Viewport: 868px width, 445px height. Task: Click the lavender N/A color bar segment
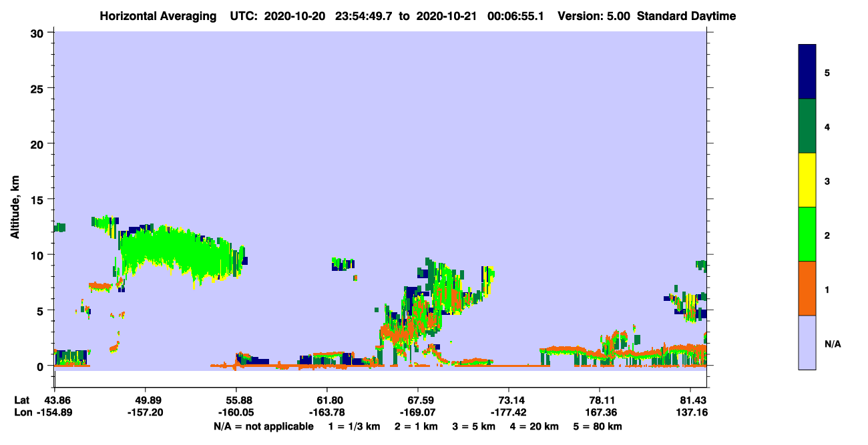point(807,342)
